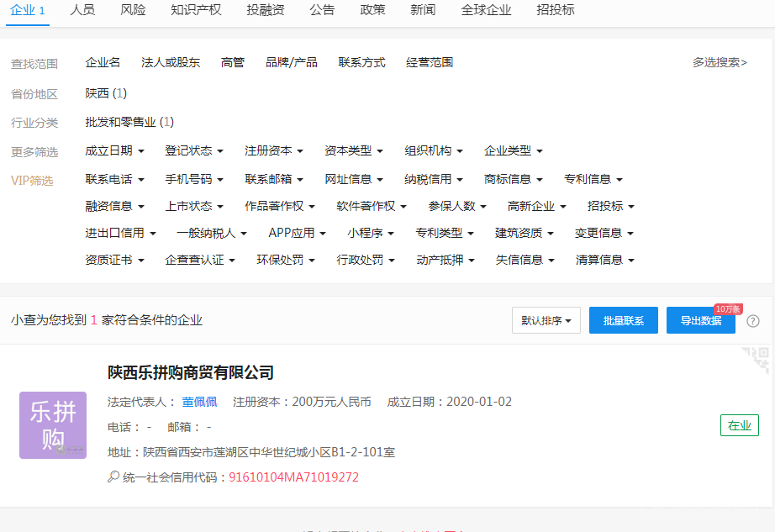Open 陕西乐拼购商贸有限公司 company link
The width and height of the screenshot is (775, 532).
191,372
